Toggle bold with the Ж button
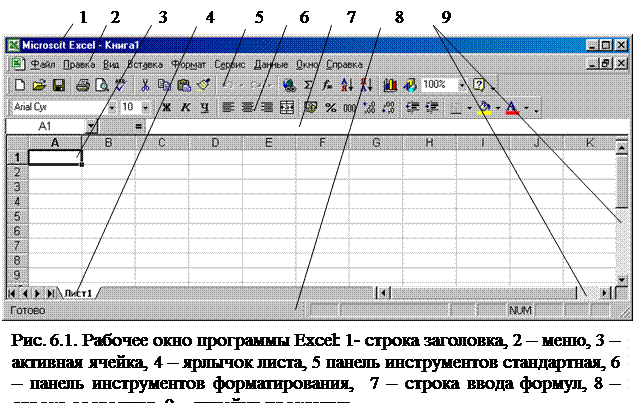633x410 pixels. pyautogui.click(x=166, y=107)
